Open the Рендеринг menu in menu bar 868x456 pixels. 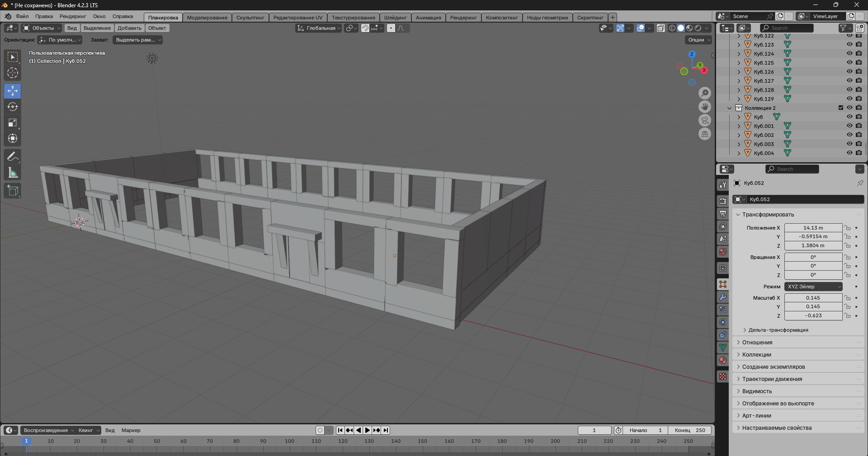(73, 16)
